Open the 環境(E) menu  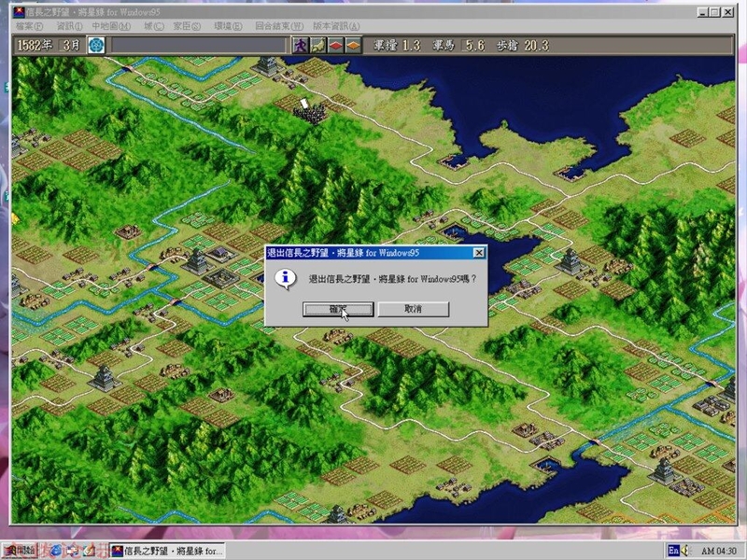coord(228,26)
